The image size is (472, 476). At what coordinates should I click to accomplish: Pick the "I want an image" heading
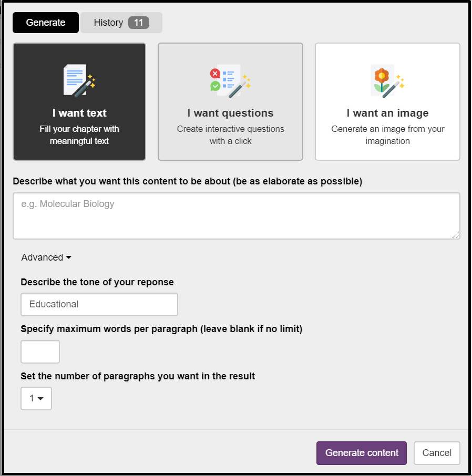(x=387, y=113)
